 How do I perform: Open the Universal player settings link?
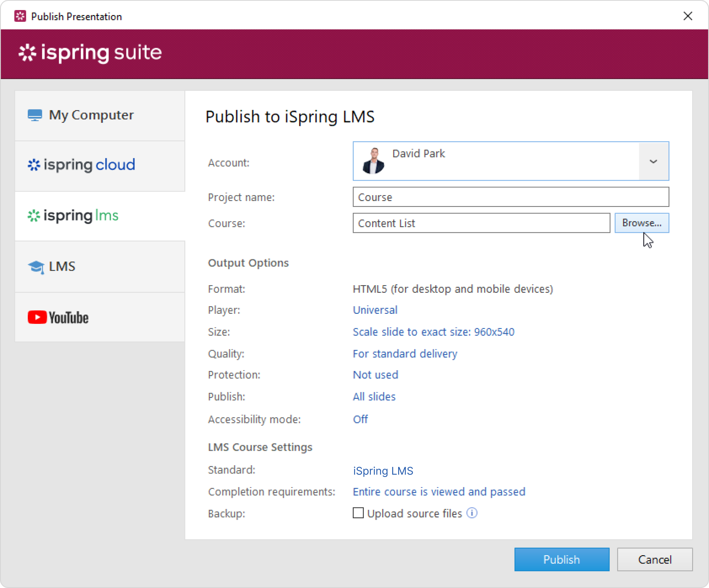375,310
